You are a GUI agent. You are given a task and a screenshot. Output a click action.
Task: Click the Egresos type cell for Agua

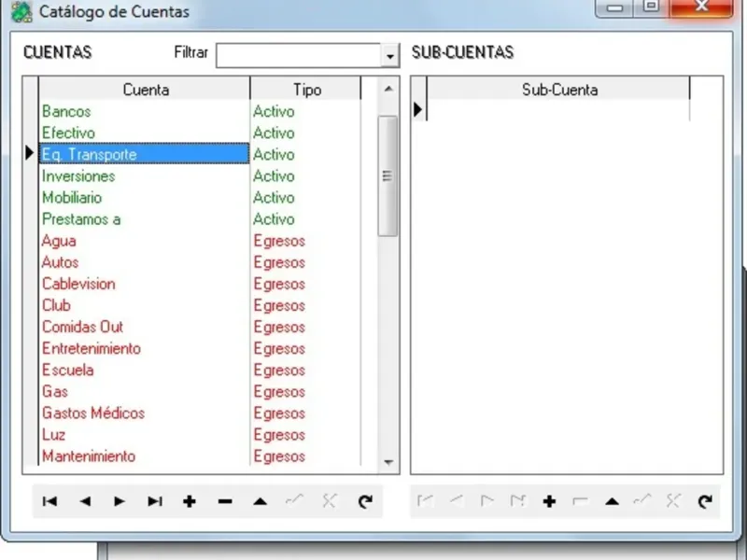point(306,241)
